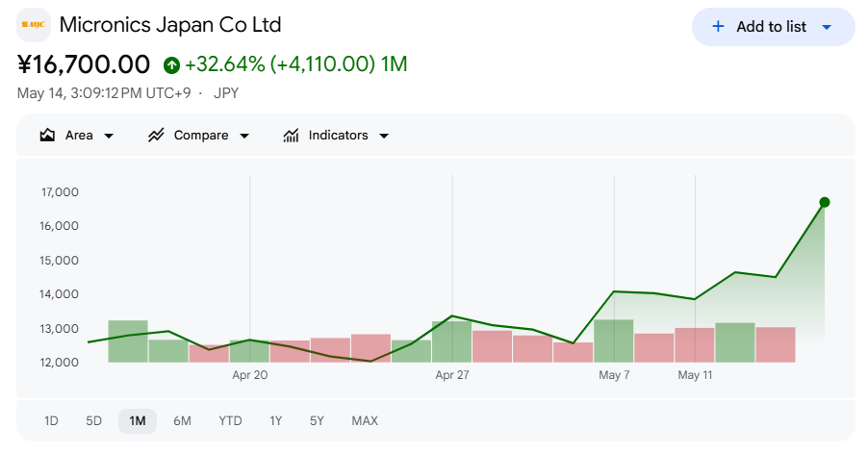Select the 1D time range
Screen dimensions: 868x453
coord(51,421)
